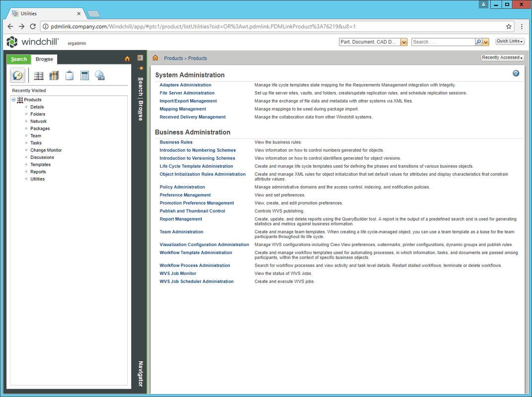Browse Projects via the clipboard icon
Screen dimensions: 532x397
pyautogui.click(x=69, y=75)
